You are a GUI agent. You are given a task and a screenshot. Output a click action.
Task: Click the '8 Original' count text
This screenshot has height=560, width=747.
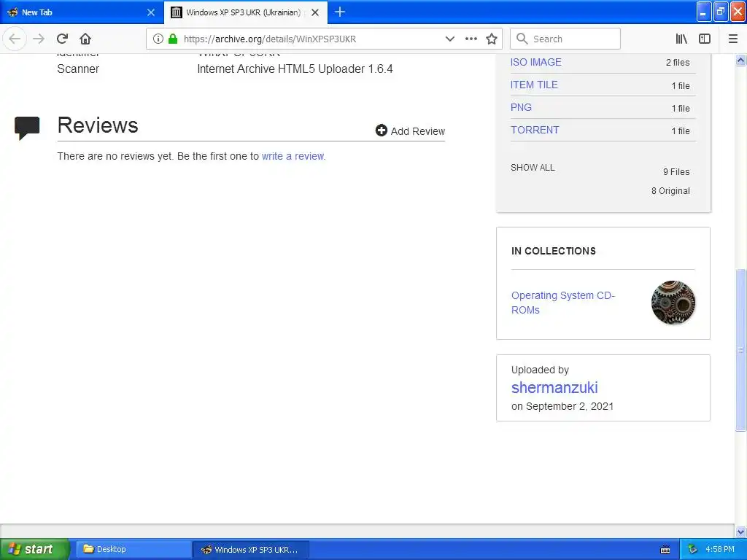click(670, 191)
